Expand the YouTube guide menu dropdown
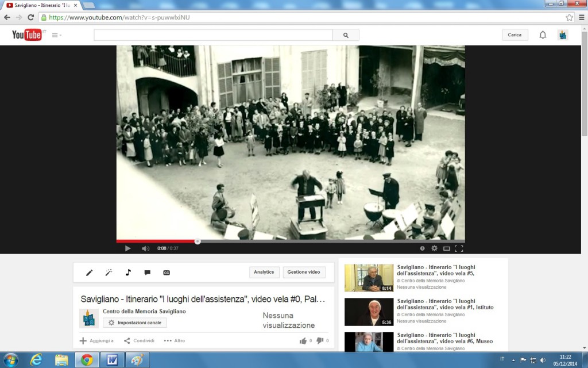588x368 pixels. pyautogui.click(x=57, y=35)
